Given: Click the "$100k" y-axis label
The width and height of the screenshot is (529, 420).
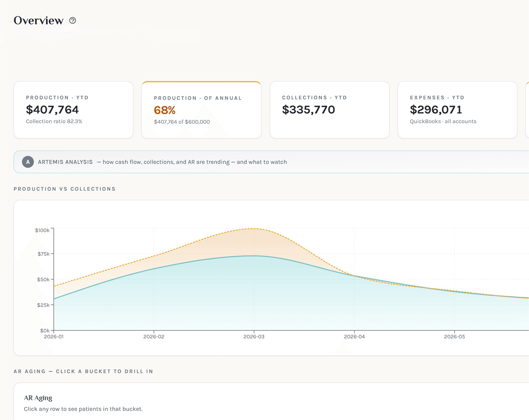Looking at the screenshot, I should [42, 230].
